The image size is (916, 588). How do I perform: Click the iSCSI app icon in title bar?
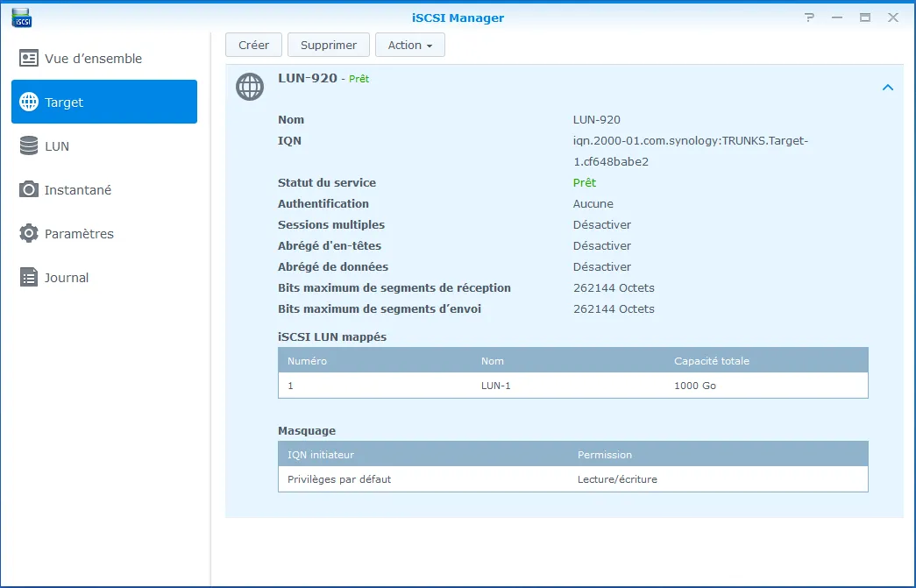point(22,17)
